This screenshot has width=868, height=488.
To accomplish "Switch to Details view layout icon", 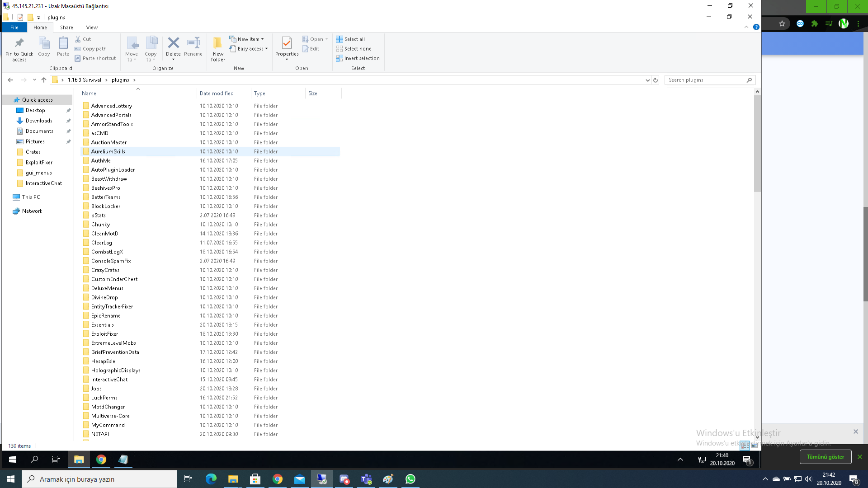I will [745, 446].
